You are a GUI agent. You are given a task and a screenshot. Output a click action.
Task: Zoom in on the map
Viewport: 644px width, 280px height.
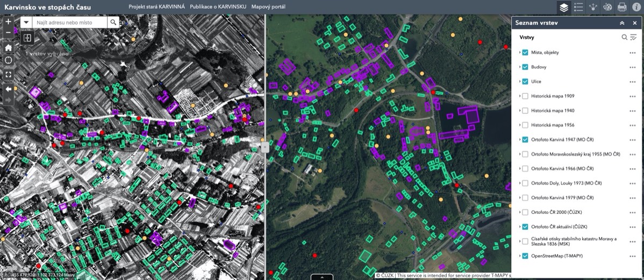(x=8, y=22)
